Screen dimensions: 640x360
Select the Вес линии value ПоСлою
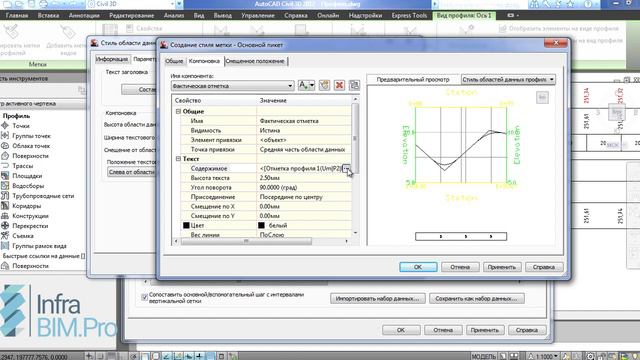click(304, 235)
